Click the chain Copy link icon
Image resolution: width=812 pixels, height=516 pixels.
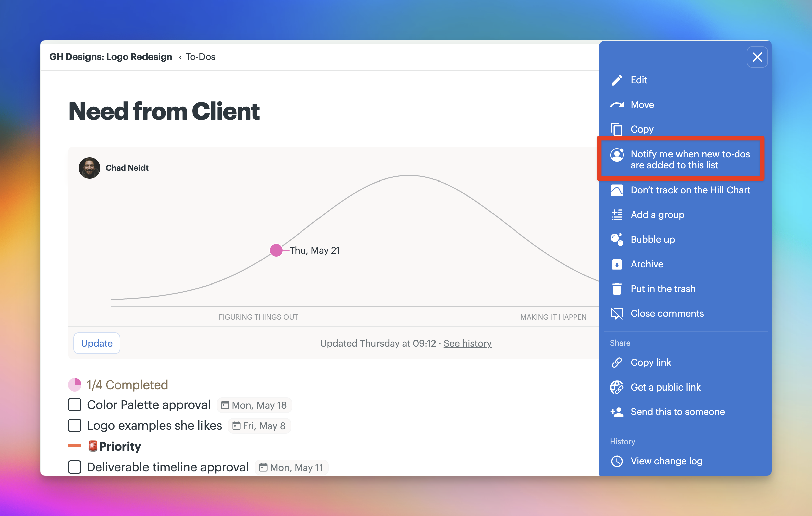pos(617,362)
